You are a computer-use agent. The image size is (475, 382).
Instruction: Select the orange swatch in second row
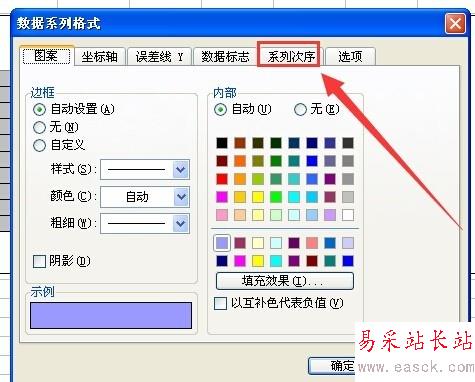(x=240, y=161)
